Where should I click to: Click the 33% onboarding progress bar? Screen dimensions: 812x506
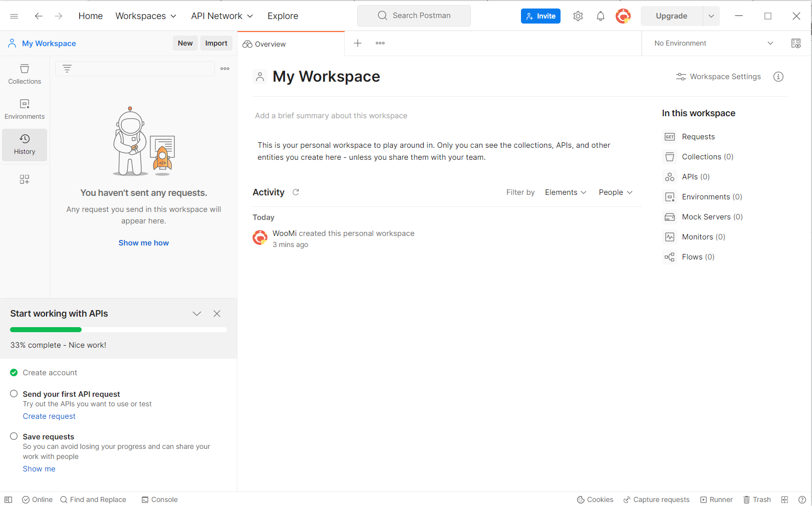tap(118, 330)
